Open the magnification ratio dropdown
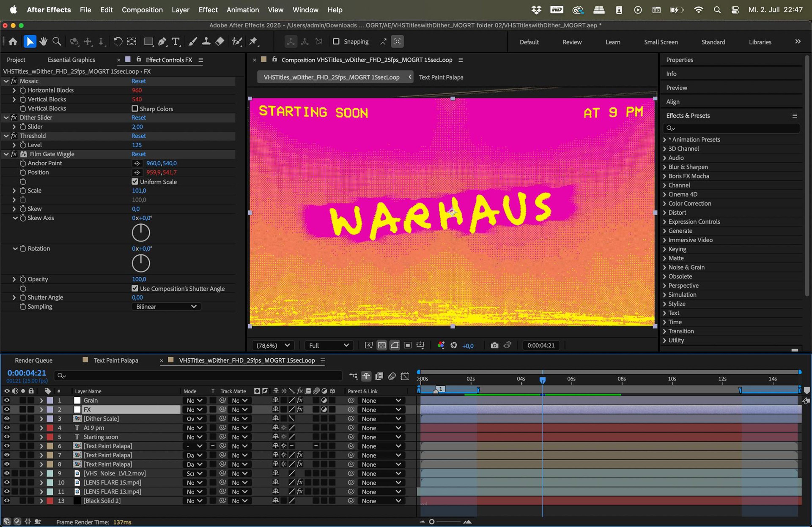 click(272, 345)
